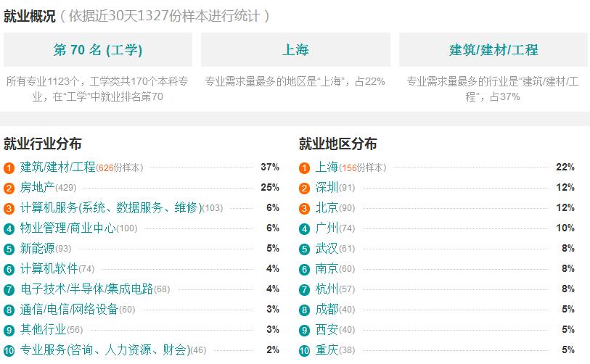Click rank badge 5 beside 新能源
590x364 pixels.
[9, 249]
